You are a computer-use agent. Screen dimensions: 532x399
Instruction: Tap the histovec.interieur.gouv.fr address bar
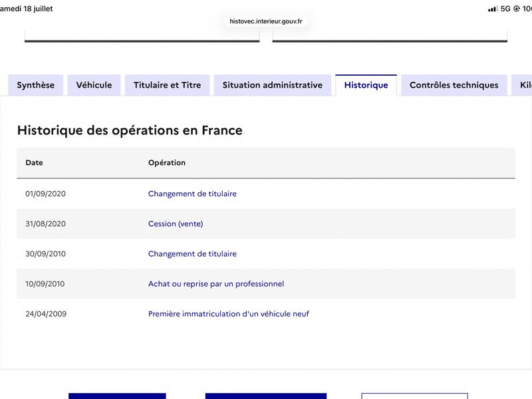(266, 21)
